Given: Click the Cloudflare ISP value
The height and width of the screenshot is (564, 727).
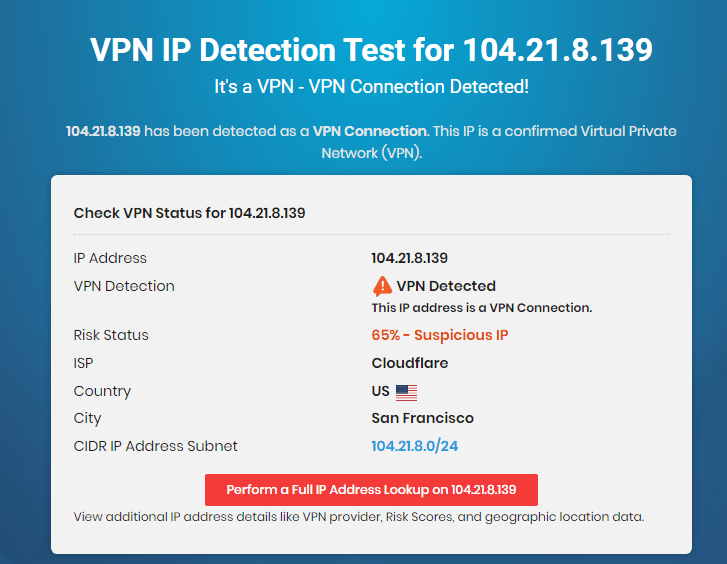Looking at the screenshot, I should [410, 363].
